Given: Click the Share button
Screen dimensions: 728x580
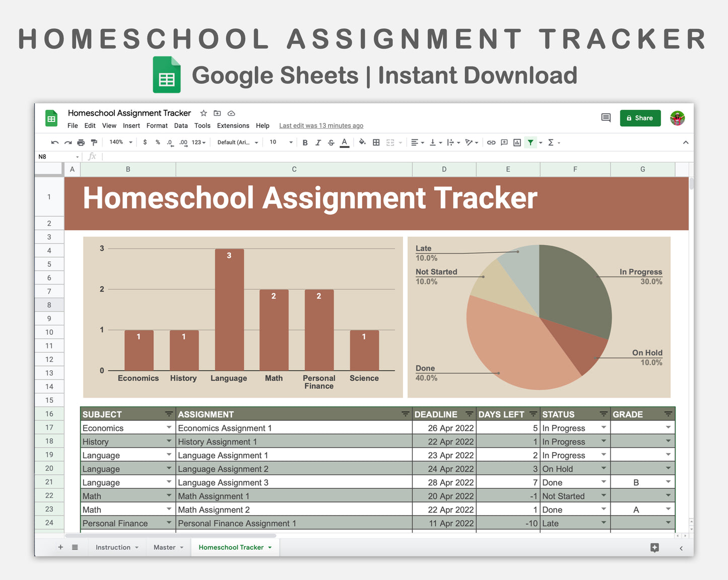Looking at the screenshot, I should tap(640, 118).
